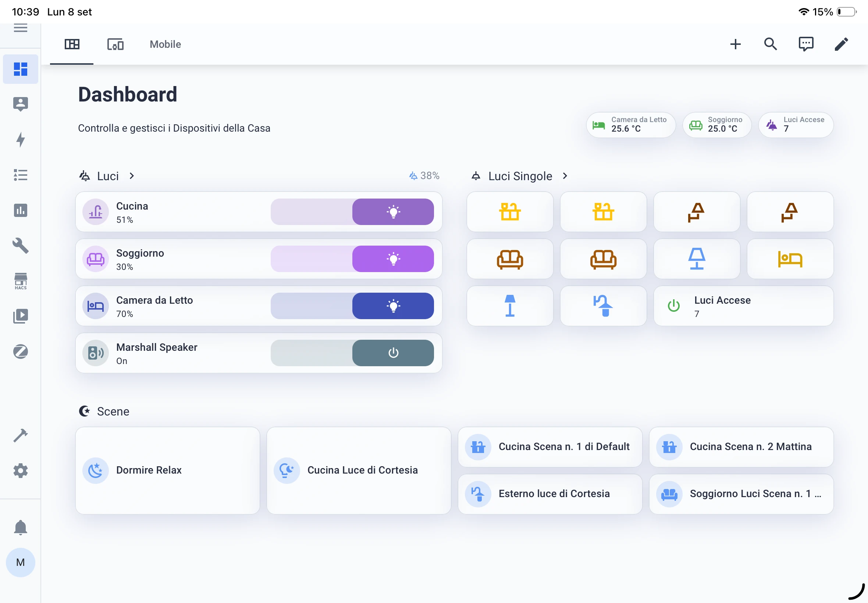868x603 pixels.
Task: Open Settings gear in the sidebar
Action: (x=20, y=470)
